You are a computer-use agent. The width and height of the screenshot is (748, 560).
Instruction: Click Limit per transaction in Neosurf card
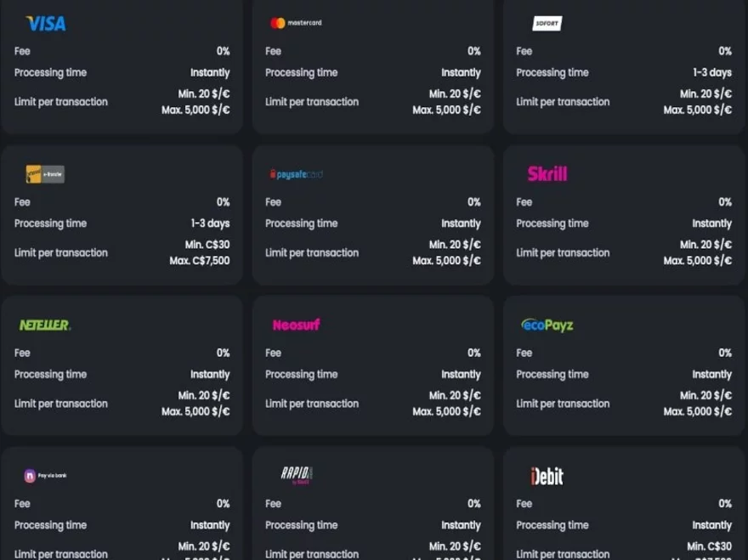pyautogui.click(x=311, y=404)
